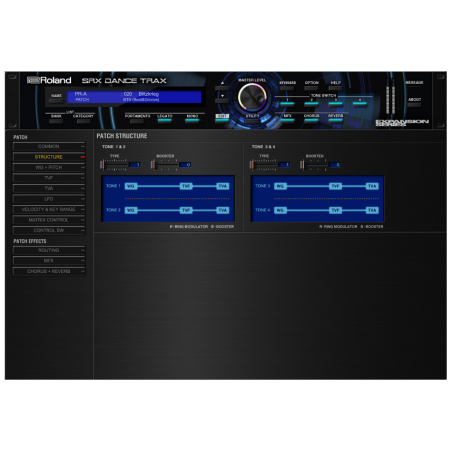Click the TVA block of Tone 3
This screenshot has height=452, width=452.
[x=372, y=186]
